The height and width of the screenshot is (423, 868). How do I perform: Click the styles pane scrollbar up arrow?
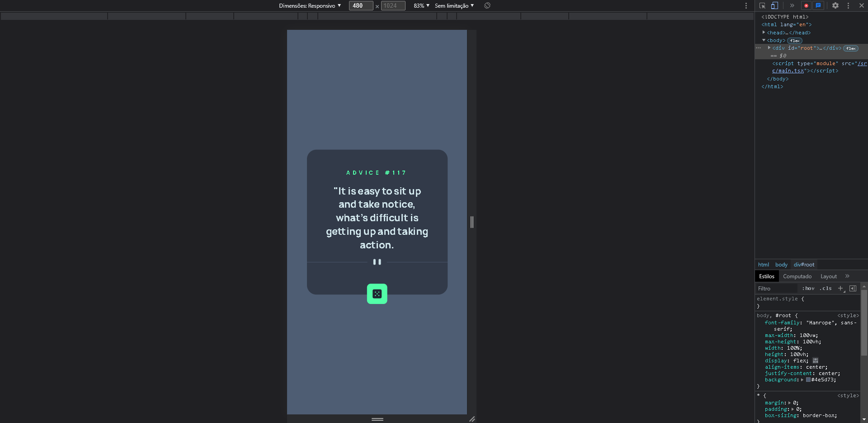click(864, 286)
